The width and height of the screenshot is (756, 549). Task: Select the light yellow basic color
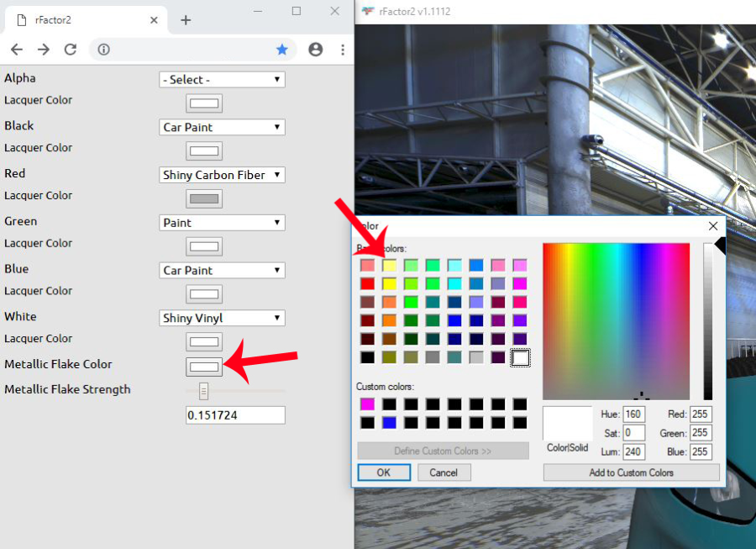click(x=389, y=266)
